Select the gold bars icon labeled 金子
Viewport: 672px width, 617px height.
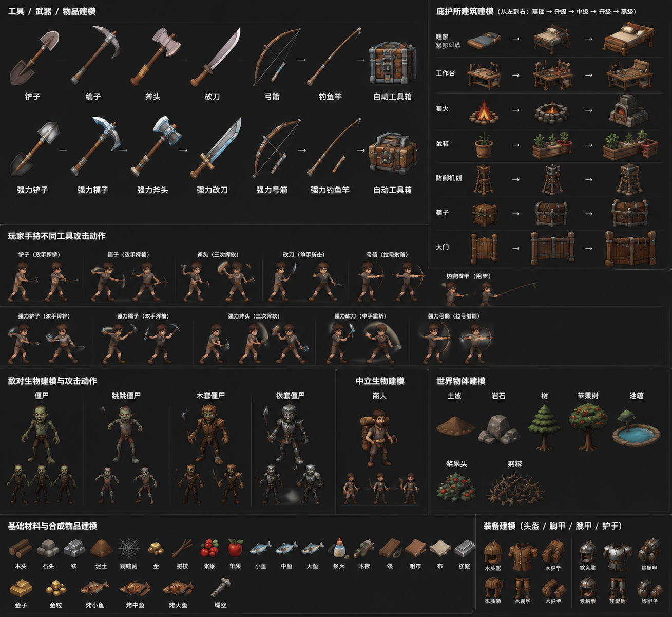point(21,588)
